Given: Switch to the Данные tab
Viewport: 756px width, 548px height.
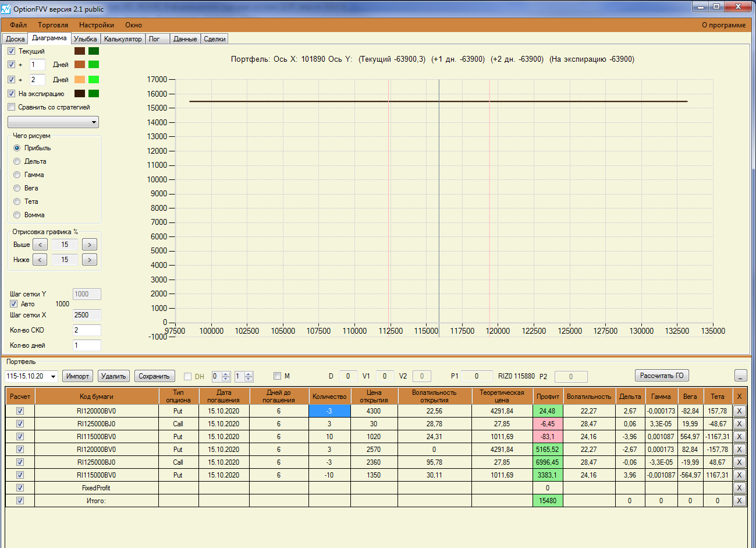Looking at the screenshot, I should pos(185,39).
